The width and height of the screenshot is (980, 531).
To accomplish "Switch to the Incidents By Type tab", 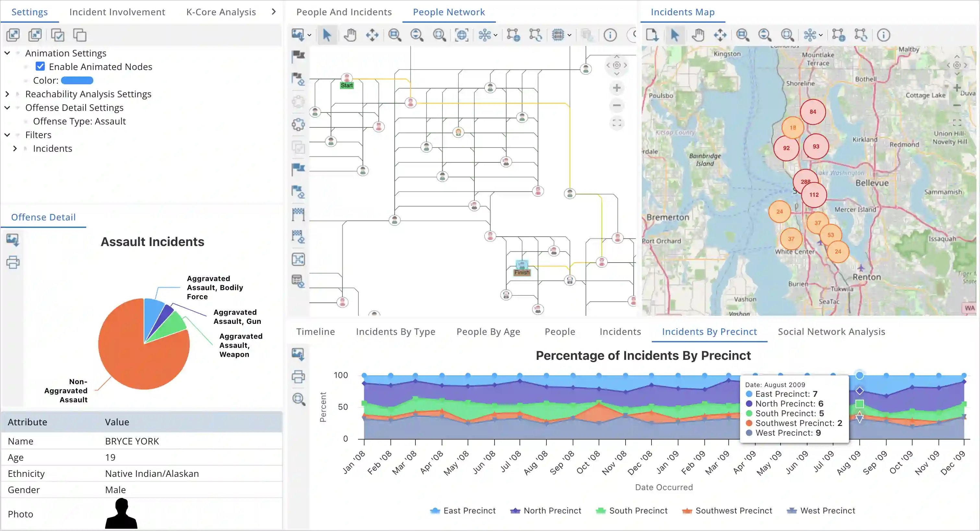I will [x=396, y=332].
